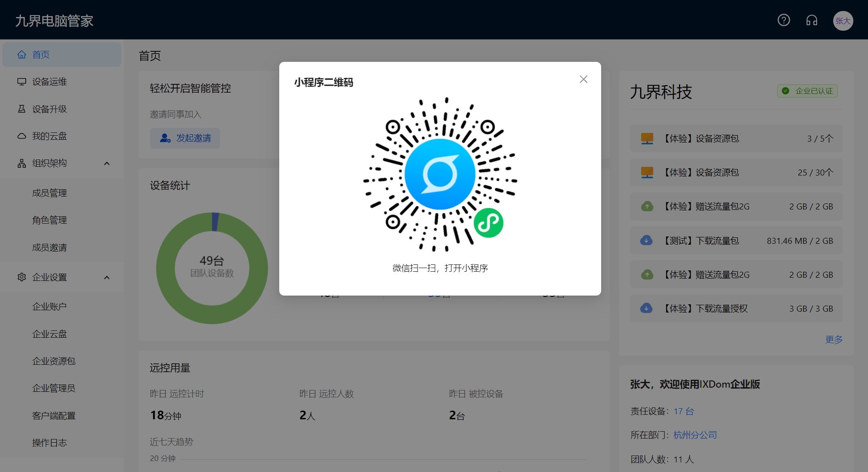Screen dimensions: 868x472
Task: Click the 九界电脑管家 app title
Action: coord(54,21)
